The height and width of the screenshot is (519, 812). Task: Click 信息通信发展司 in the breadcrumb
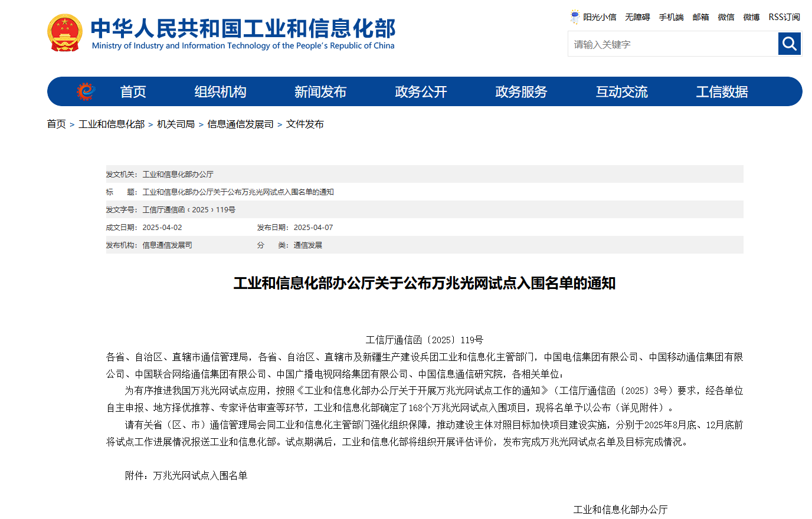click(240, 124)
